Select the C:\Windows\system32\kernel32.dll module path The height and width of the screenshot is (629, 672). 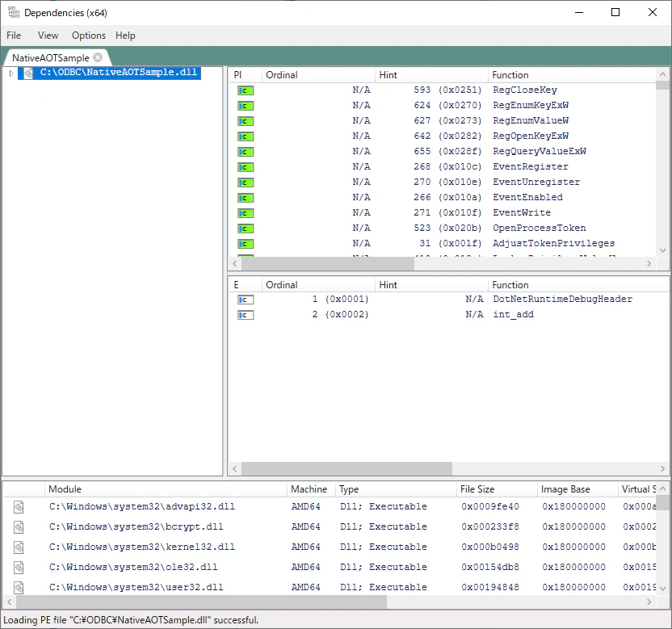coord(142,547)
